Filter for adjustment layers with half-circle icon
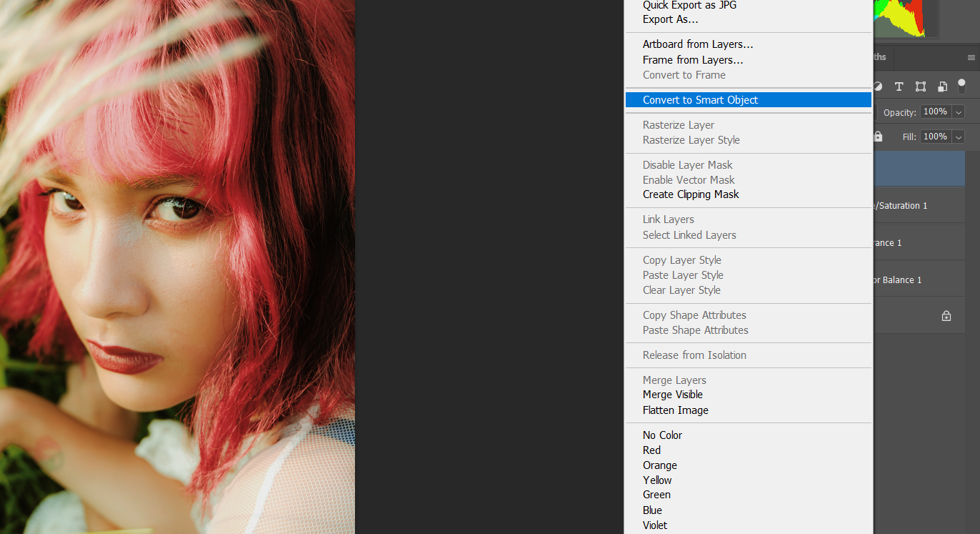The width and height of the screenshot is (980, 534). click(879, 86)
